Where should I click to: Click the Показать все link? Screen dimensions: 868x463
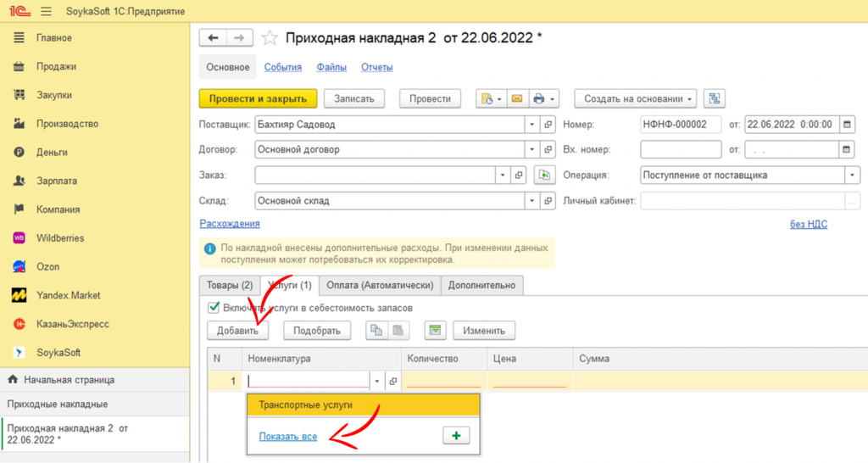(288, 437)
